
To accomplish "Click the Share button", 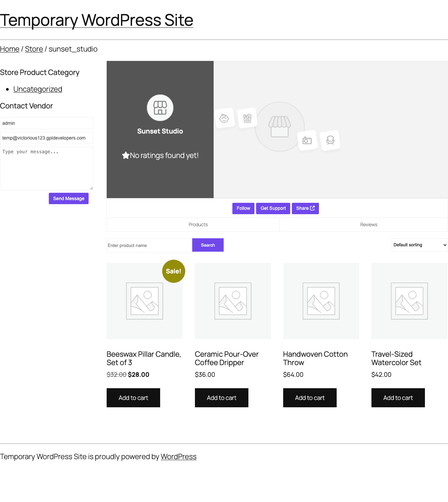I will pos(305,208).
